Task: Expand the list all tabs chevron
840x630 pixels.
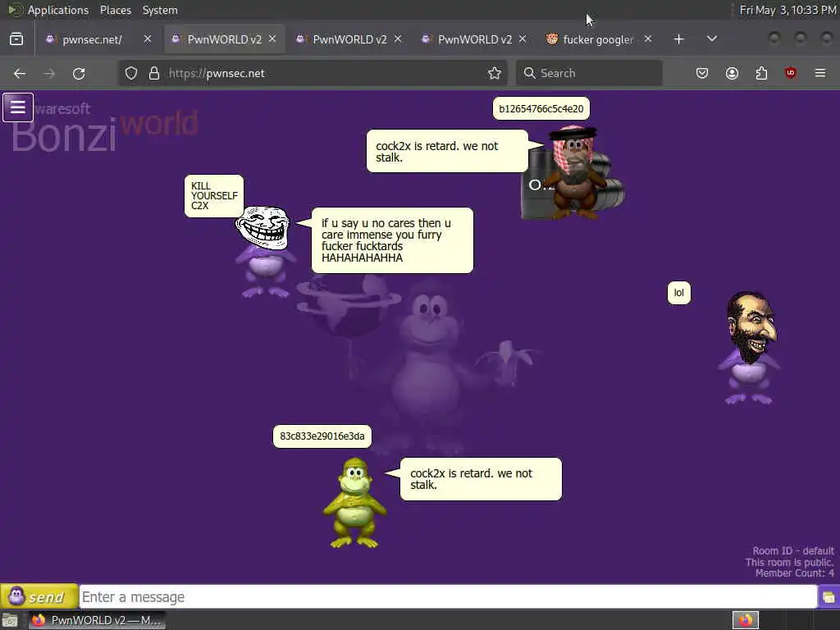Action: tap(711, 39)
